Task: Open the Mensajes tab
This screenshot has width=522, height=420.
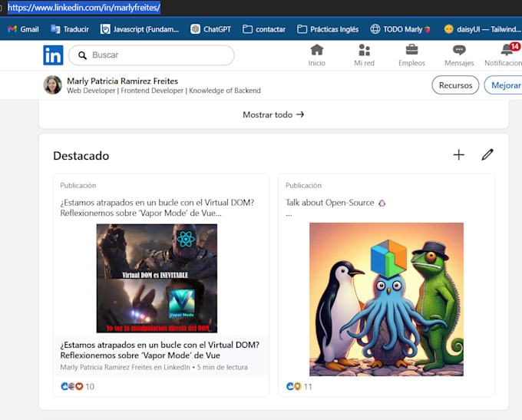Action: pyautogui.click(x=459, y=55)
